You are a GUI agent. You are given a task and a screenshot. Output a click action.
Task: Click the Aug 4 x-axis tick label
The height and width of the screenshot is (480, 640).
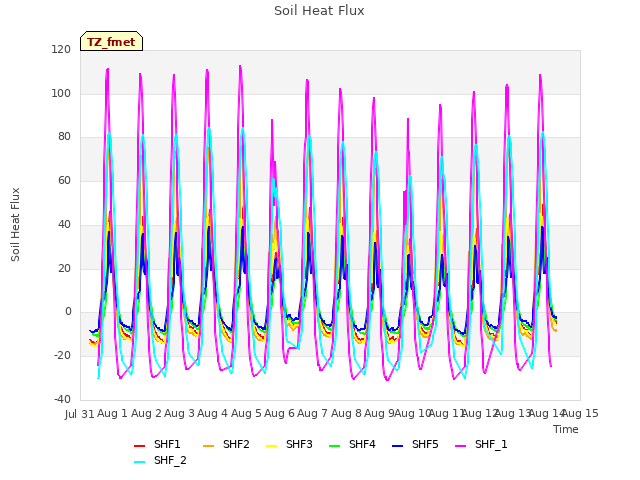(213, 413)
